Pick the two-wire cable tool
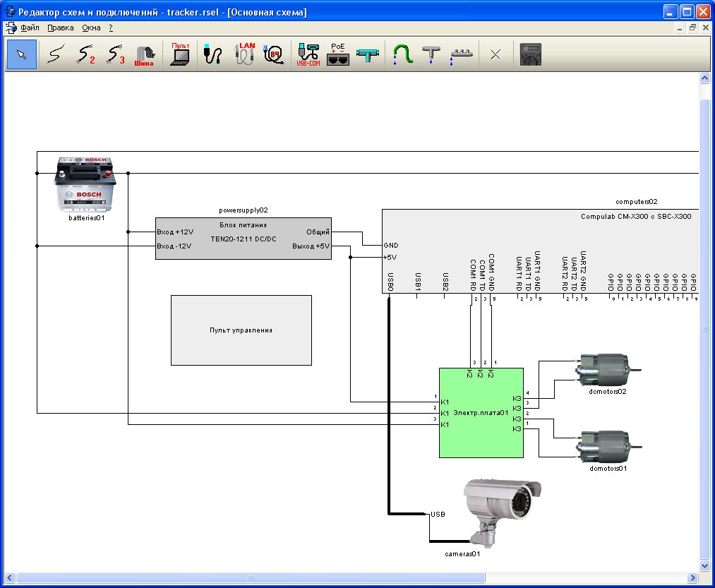The image size is (715, 588). click(x=85, y=54)
